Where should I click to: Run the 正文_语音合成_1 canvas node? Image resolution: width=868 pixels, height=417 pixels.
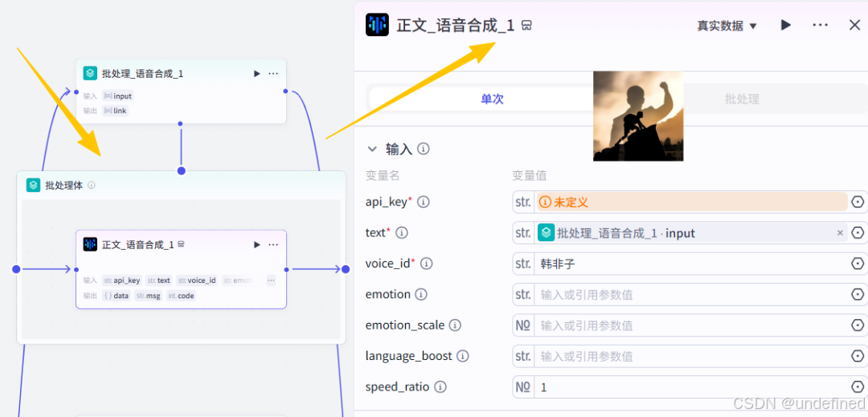pos(257,244)
